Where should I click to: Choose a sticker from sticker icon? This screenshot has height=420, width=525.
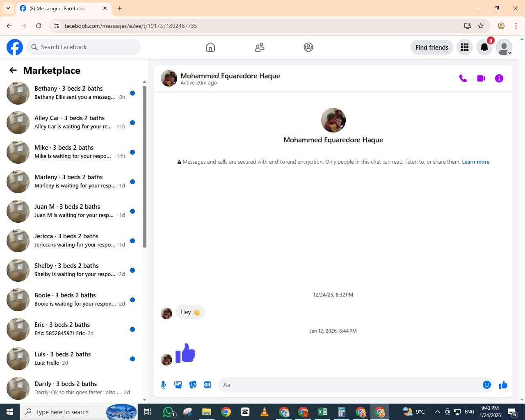[x=193, y=385]
